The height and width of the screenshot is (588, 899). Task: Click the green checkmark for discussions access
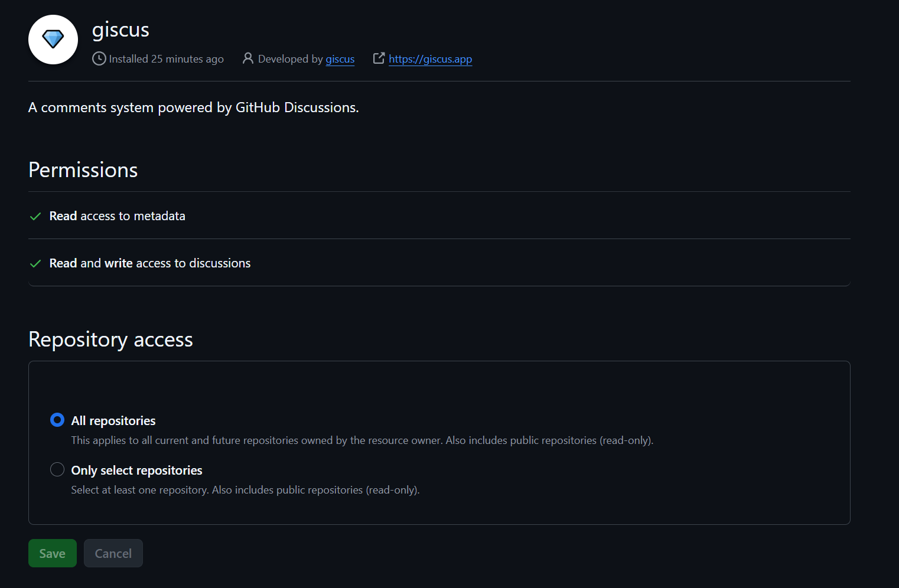pyautogui.click(x=35, y=263)
